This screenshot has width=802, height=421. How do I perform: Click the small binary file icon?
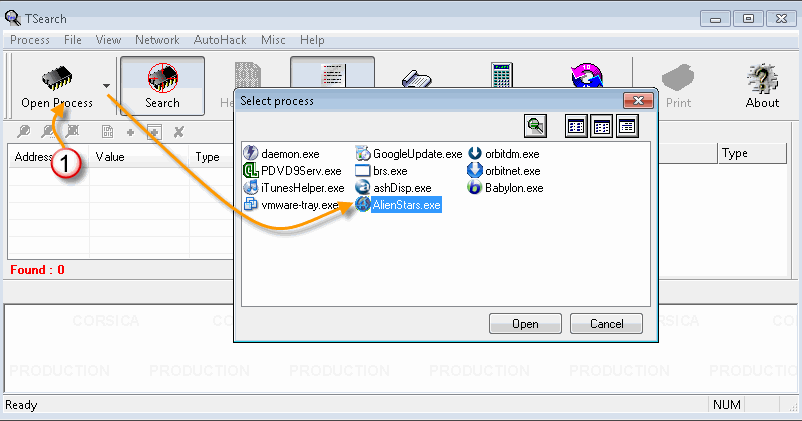(x=107, y=132)
